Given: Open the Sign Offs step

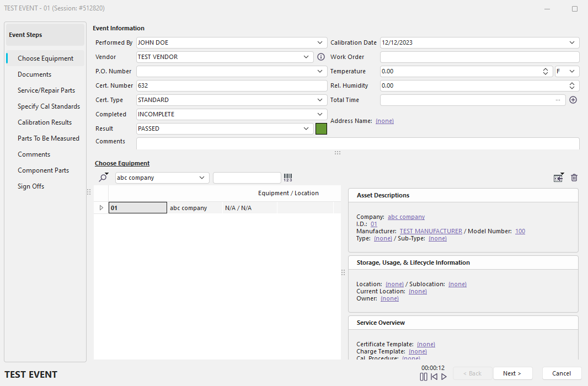Looking at the screenshot, I should (31, 186).
